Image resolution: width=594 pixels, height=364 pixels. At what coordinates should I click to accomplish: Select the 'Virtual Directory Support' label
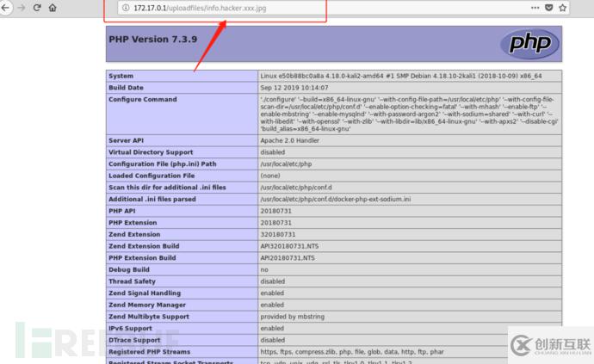click(x=151, y=152)
